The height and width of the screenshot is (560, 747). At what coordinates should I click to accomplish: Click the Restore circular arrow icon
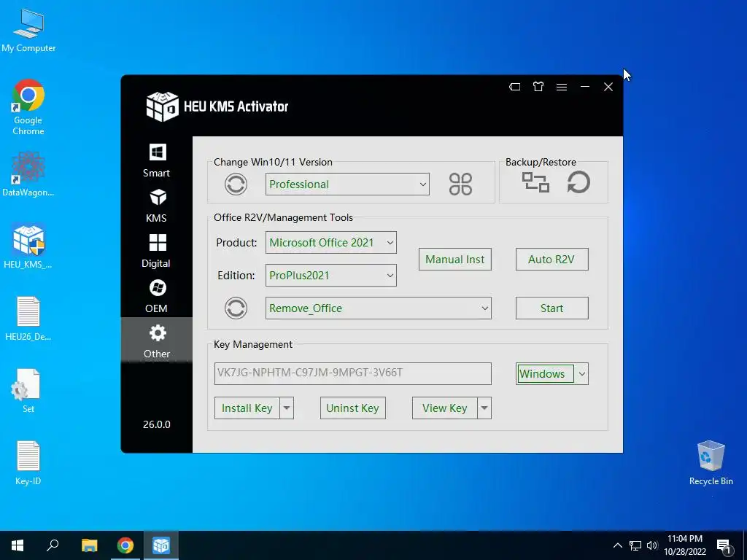click(578, 182)
